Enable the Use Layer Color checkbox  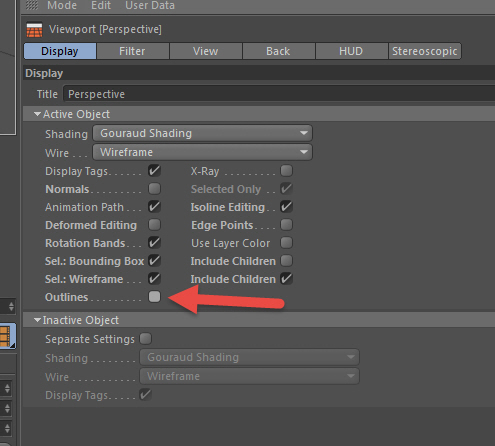click(x=286, y=243)
